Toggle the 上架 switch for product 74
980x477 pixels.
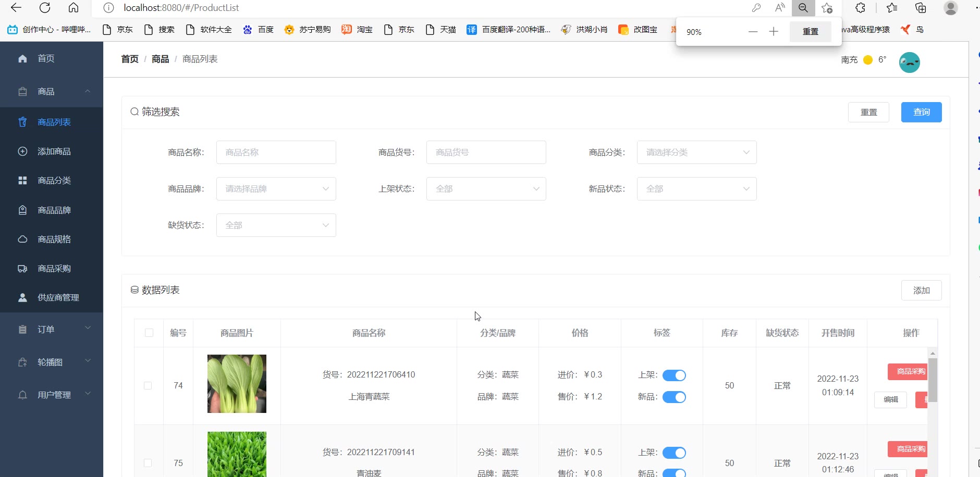pyautogui.click(x=674, y=375)
